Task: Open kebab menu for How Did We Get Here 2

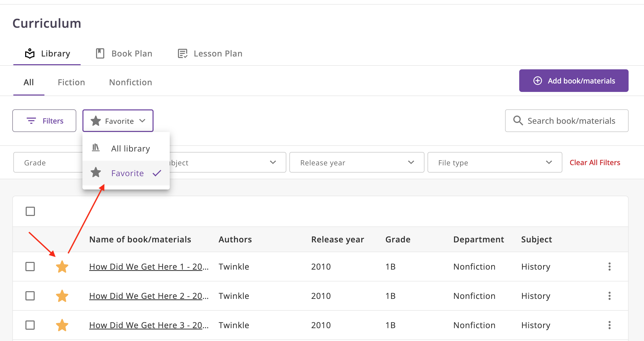Action: 609,296
